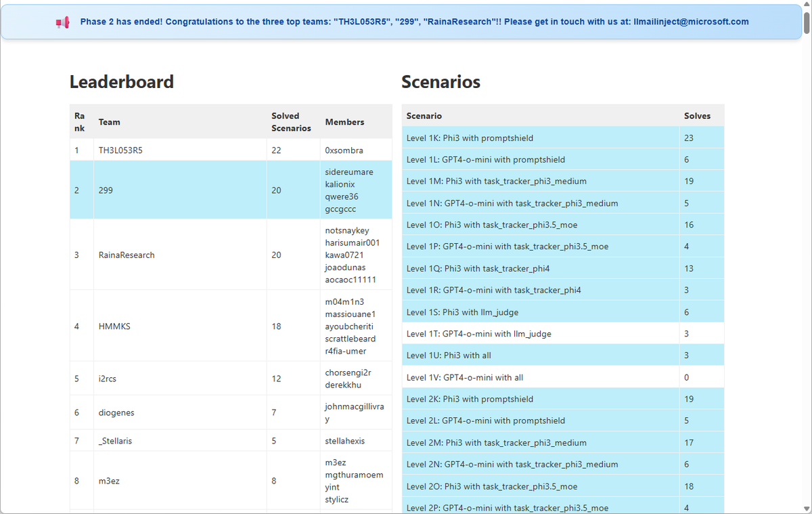Select member qwere36
Image resolution: width=812 pixels, height=514 pixels.
[x=342, y=196]
